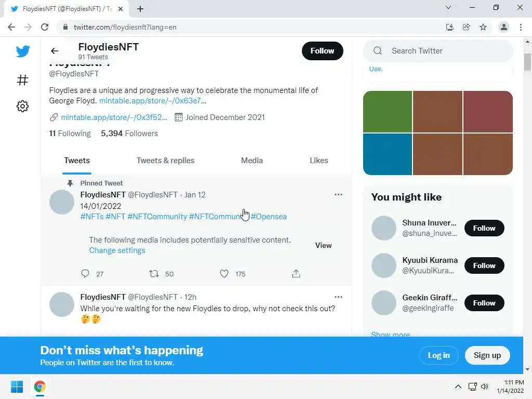Open a new browser tab
This screenshot has width=532, height=399.
click(140, 9)
